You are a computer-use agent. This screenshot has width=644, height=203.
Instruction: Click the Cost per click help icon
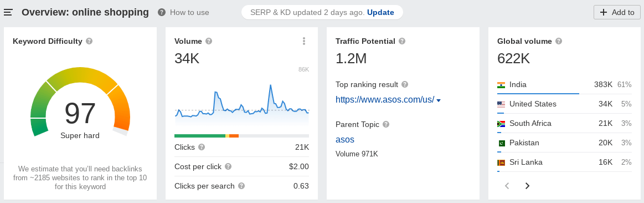[x=228, y=166]
